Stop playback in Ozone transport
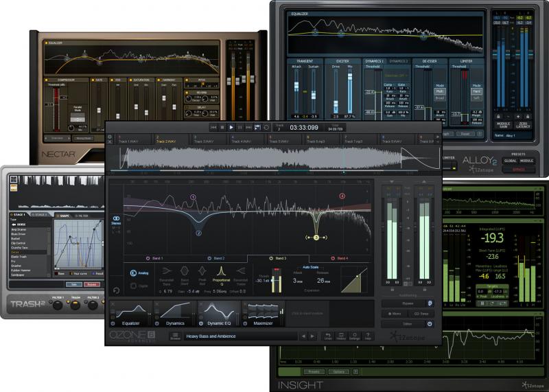Viewport: 549px width, 392px height. point(222,128)
